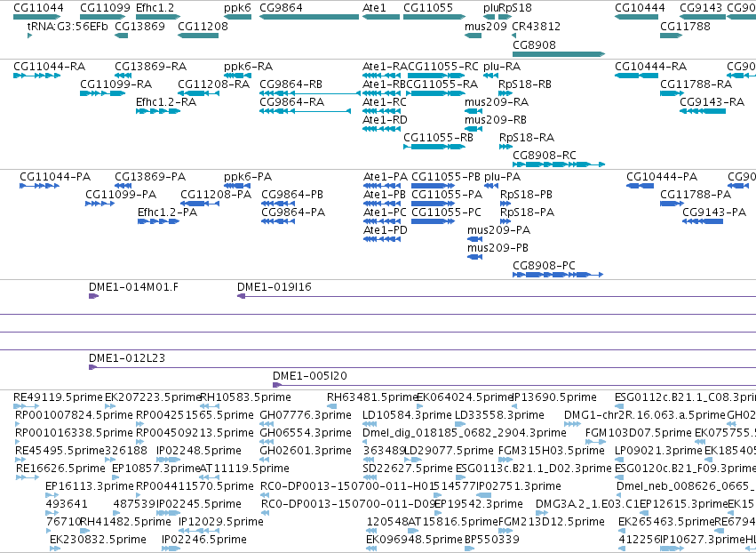
Task: Select the IP12029.5prime EST label
Action: coord(221,522)
